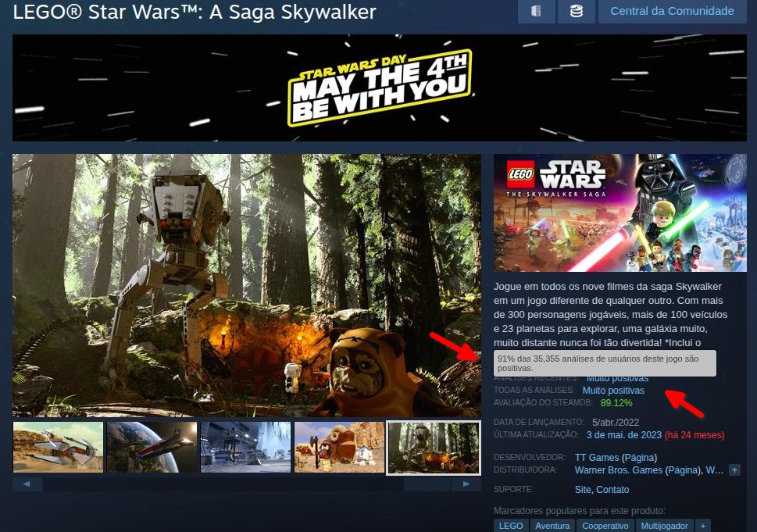Select the snowy ice base thumbnail
The width and height of the screenshot is (757, 532).
pyautogui.click(x=246, y=447)
